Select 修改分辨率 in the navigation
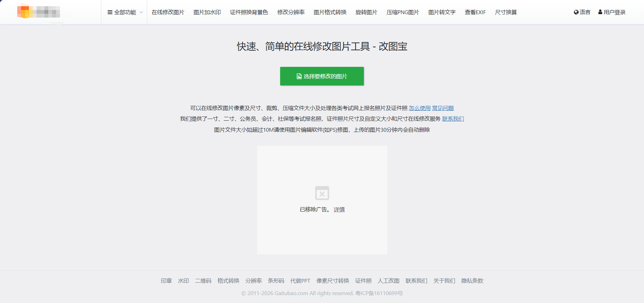The width and height of the screenshot is (644, 303). tap(291, 12)
